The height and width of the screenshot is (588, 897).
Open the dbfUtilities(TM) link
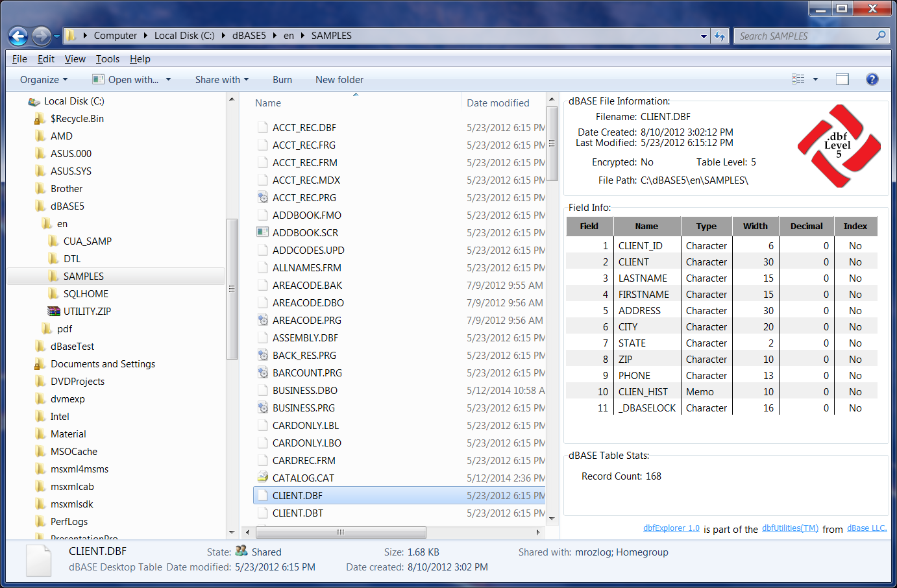pyautogui.click(x=790, y=528)
